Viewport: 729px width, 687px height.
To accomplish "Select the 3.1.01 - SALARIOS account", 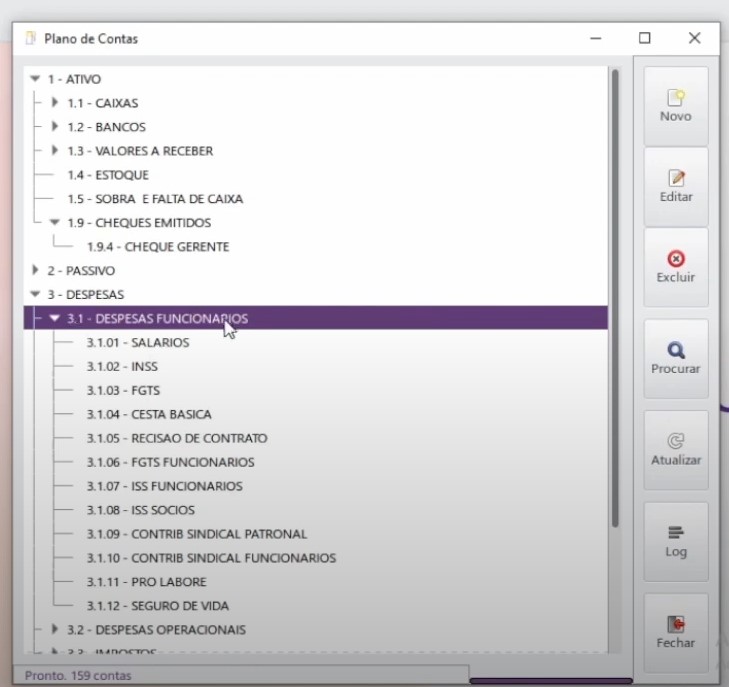I will click(x=137, y=343).
